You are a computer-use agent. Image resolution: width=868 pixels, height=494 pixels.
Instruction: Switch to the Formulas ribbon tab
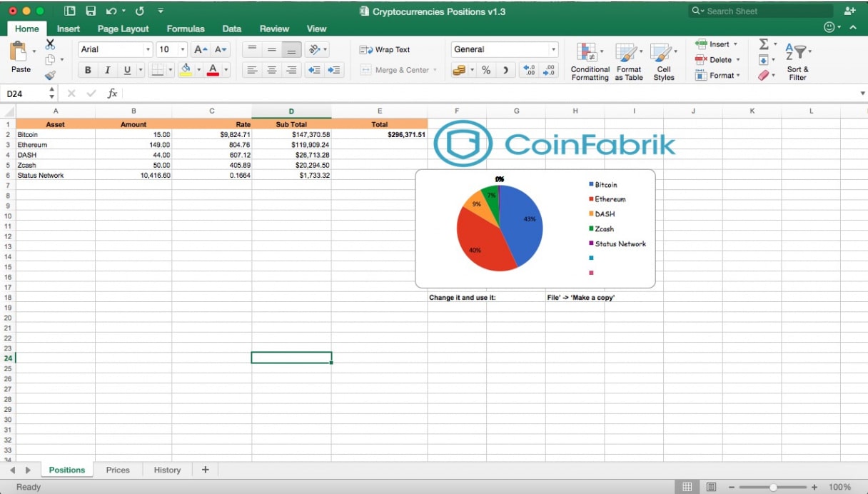pos(186,29)
